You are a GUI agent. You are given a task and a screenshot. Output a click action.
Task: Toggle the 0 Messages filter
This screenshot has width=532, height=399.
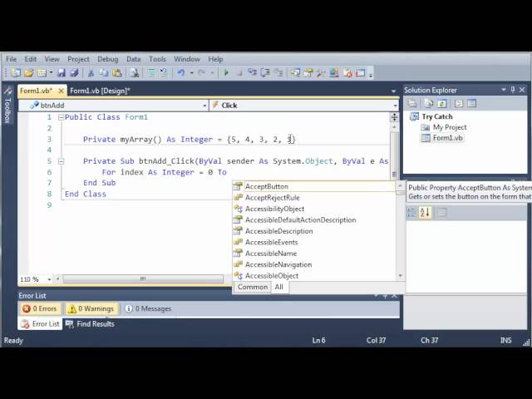[x=148, y=308]
